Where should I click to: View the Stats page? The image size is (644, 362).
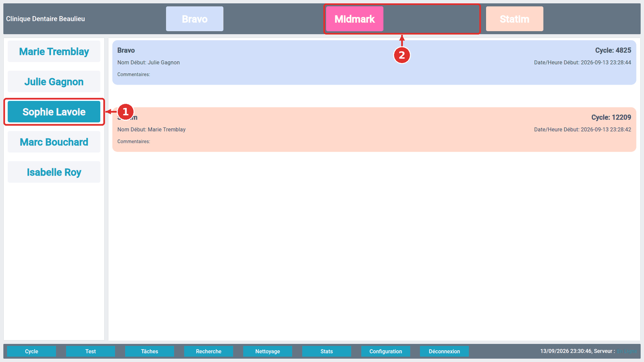[327, 351]
